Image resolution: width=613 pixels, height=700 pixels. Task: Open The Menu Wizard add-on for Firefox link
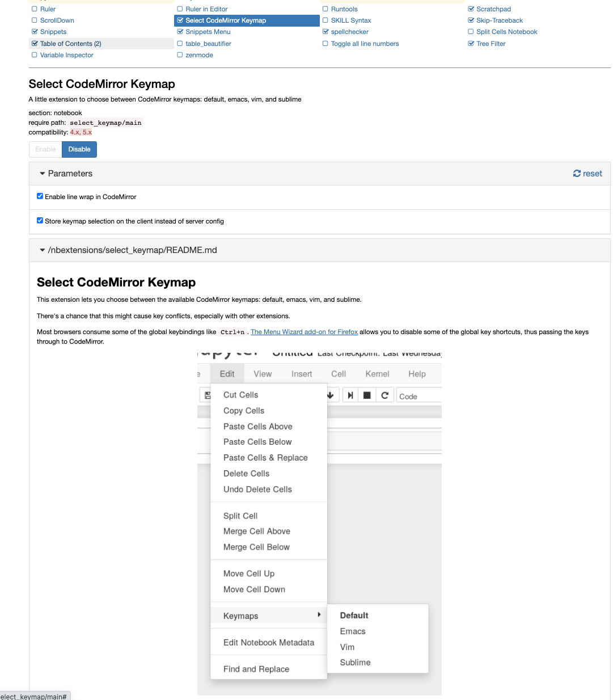[304, 332]
